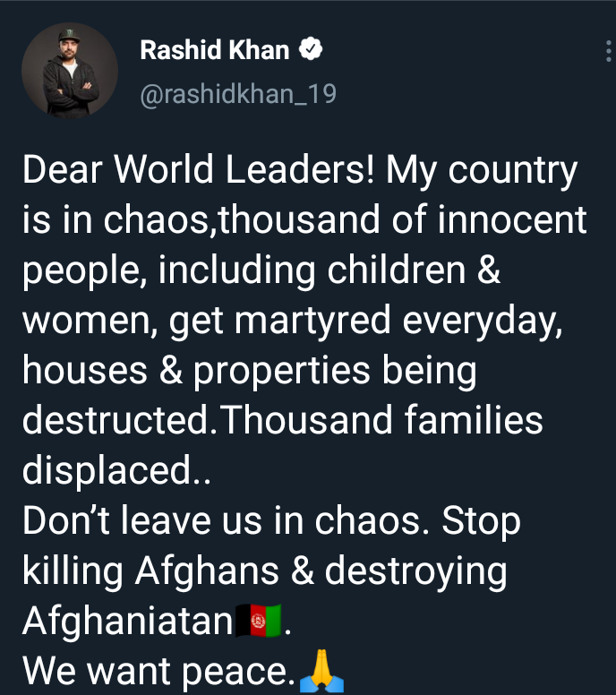Click the "destructed.Thousand families" line
The height and width of the screenshot is (695, 616).
pos(282,420)
